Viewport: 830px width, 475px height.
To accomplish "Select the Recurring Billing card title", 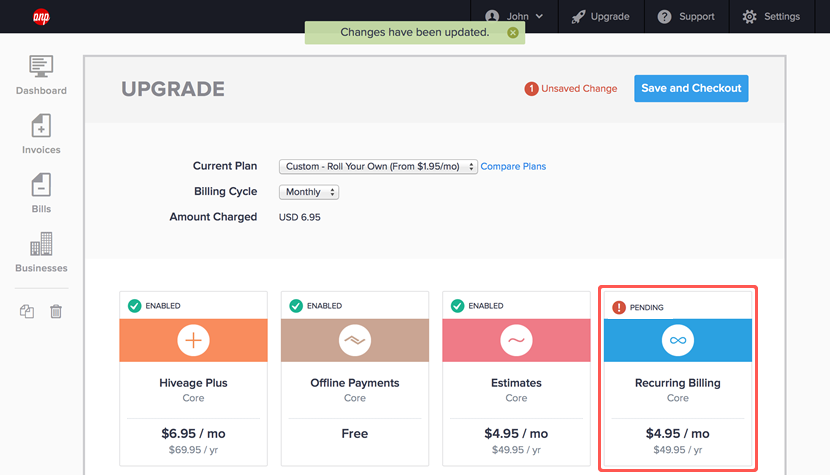I will tap(678, 383).
